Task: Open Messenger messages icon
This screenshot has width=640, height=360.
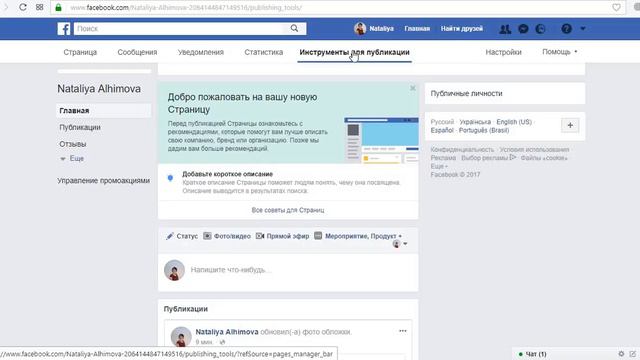Action: coord(523,29)
